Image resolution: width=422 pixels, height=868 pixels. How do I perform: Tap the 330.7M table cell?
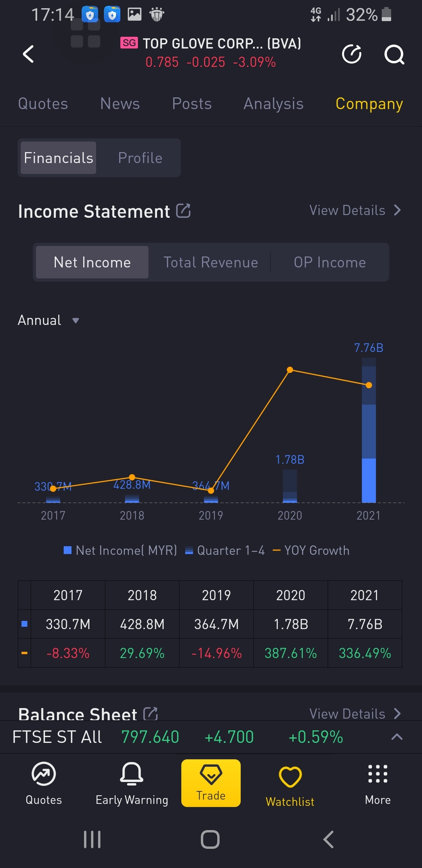coord(68,624)
